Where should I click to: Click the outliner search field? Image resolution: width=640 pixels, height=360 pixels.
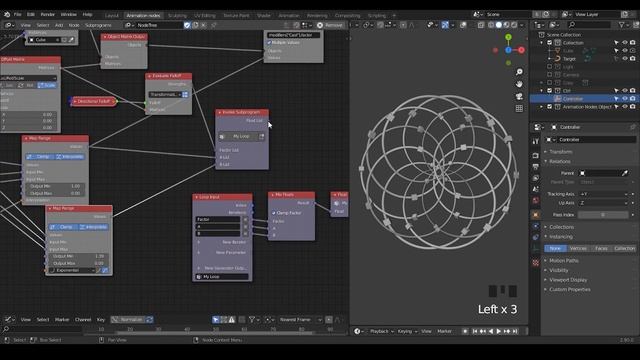pyautogui.click(x=590, y=25)
